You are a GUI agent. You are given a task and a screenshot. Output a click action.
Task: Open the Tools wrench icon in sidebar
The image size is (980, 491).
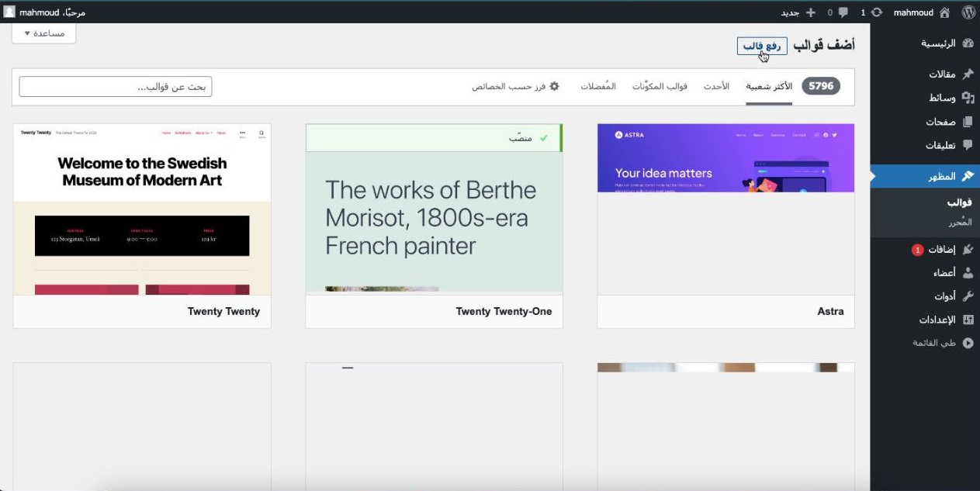[x=968, y=296]
